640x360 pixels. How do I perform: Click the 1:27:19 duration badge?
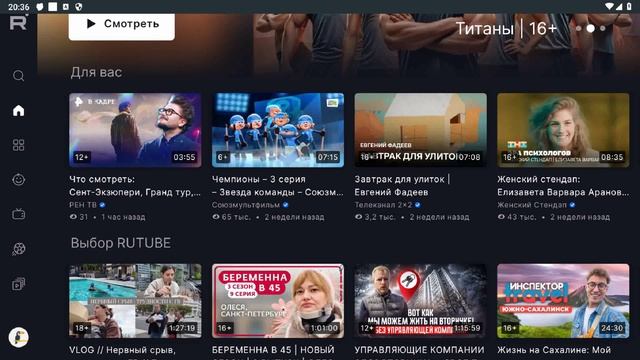tap(182, 328)
